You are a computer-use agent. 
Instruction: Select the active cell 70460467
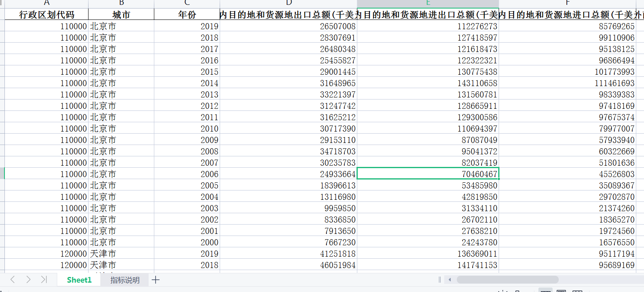(428, 174)
